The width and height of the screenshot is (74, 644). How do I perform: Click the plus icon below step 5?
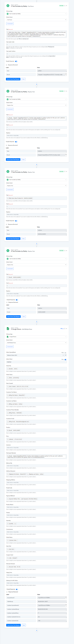point(37,84)
